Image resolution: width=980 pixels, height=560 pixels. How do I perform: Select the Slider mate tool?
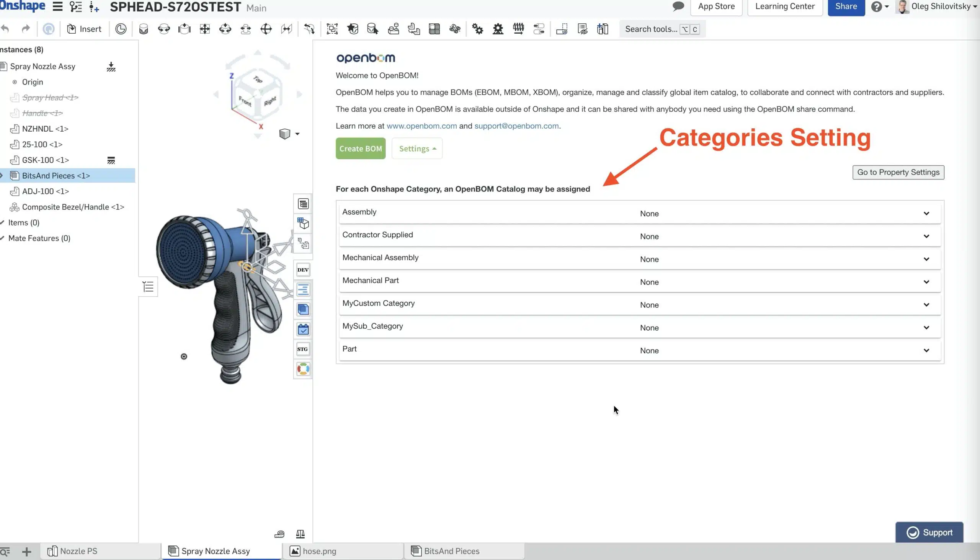[185, 29]
